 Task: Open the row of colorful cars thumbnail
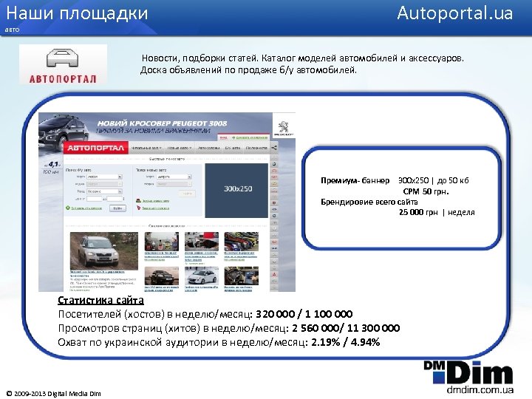[x=241, y=241]
